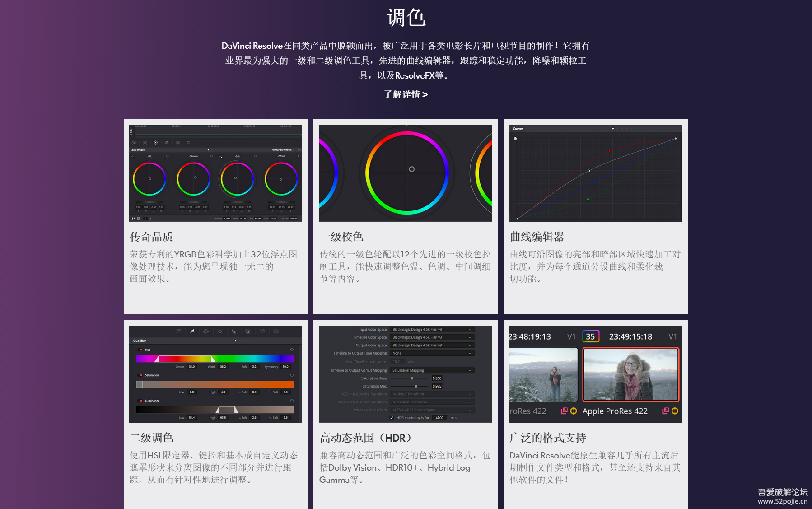This screenshot has width=812, height=509.
Task: Toggle the Luminance qualifier on/off
Action: click(x=141, y=401)
